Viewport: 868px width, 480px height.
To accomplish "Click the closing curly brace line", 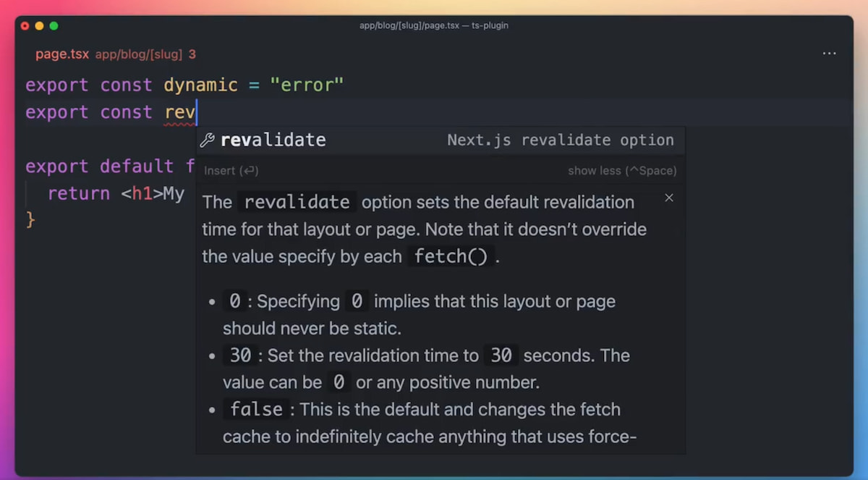I will (30, 220).
